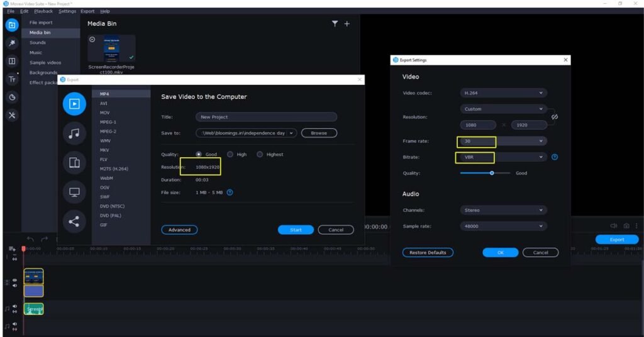Click the volume speaker icon under preview
Screen dimensions: 644x337
614,226
